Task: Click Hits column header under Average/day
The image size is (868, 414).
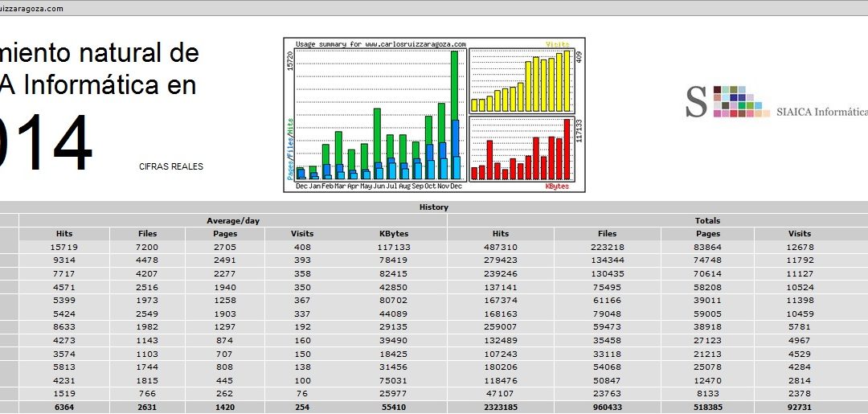Action: tap(63, 234)
